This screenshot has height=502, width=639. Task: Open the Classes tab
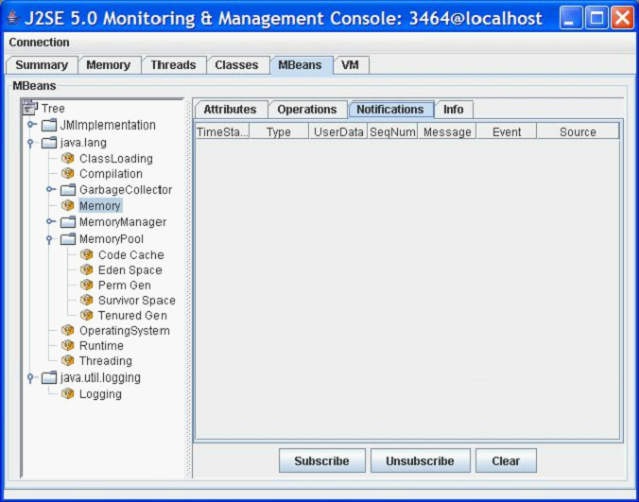237,65
